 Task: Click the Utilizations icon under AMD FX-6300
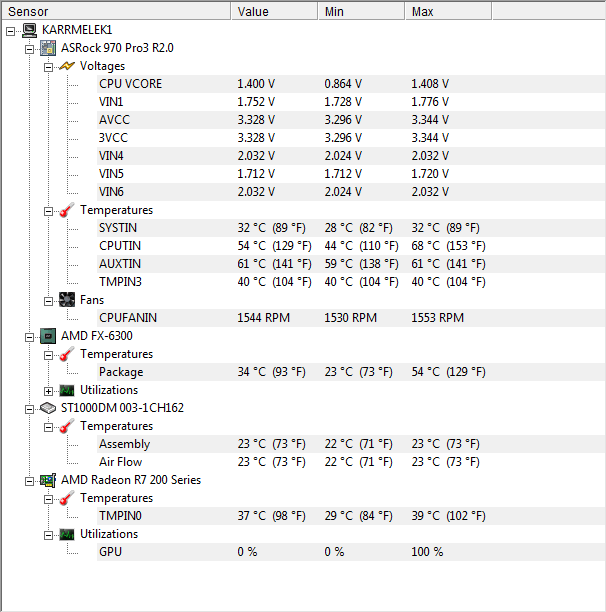67,390
